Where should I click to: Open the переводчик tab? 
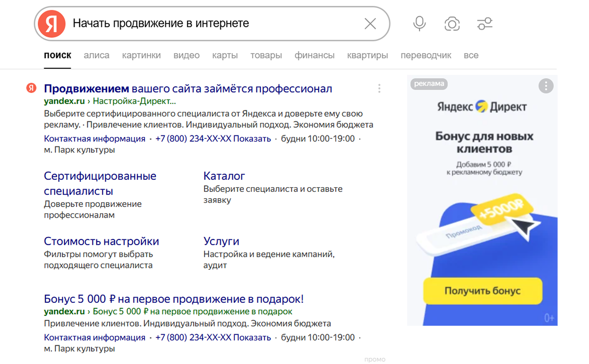tap(426, 55)
